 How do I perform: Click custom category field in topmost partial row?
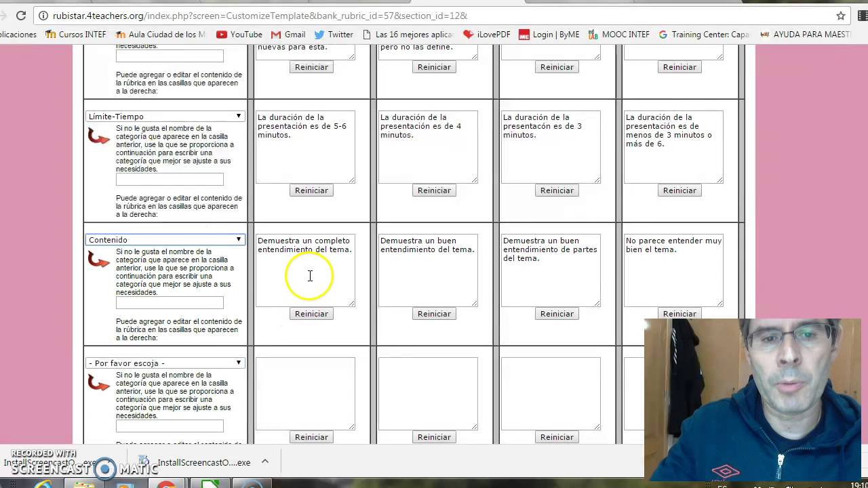coord(170,56)
